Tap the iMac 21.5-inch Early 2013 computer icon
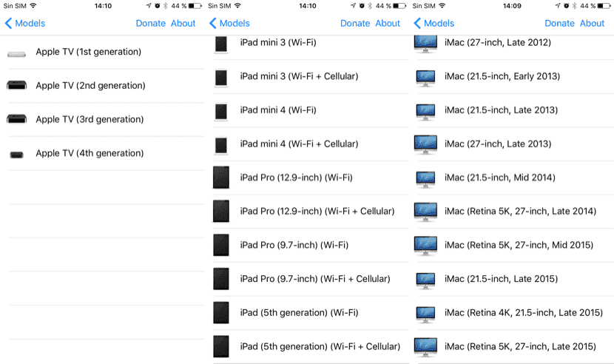This screenshot has height=364, width=614. (425, 78)
